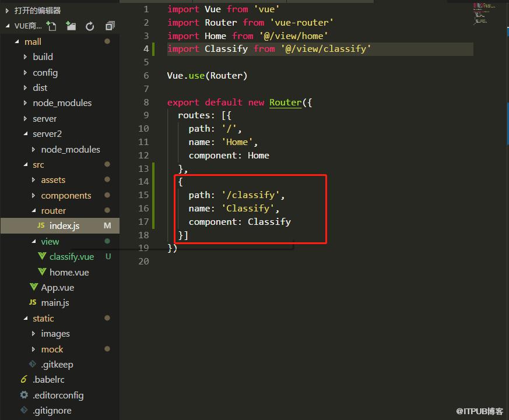Collapse the mall folder arrow

pyautogui.click(x=17, y=41)
